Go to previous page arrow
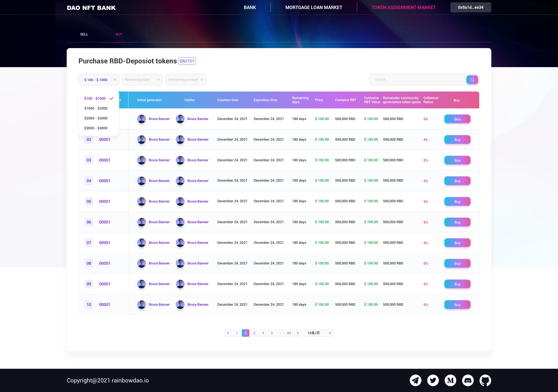This screenshot has width=558, height=392. pos(228,333)
